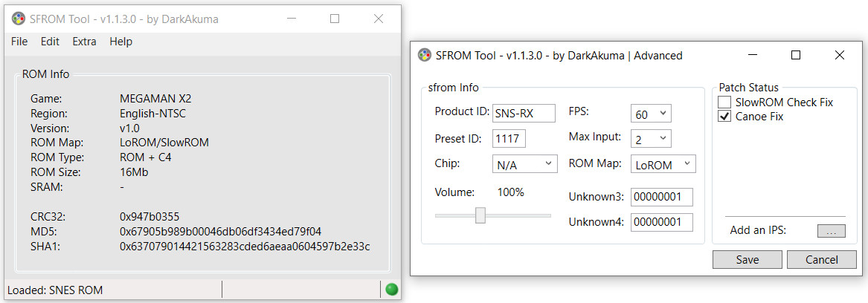The width and height of the screenshot is (868, 303).
Task: Click the Cancel button
Action: click(x=821, y=259)
